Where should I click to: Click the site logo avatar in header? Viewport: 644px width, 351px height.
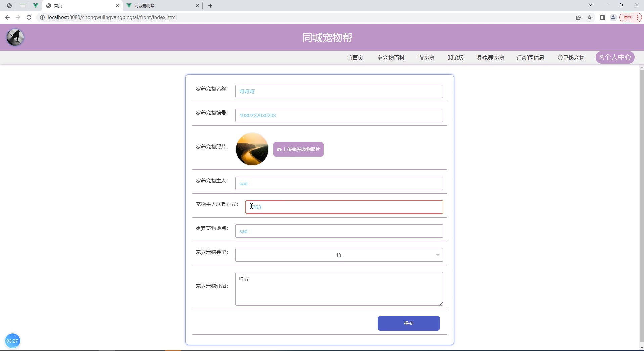pyautogui.click(x=15, y=37)
